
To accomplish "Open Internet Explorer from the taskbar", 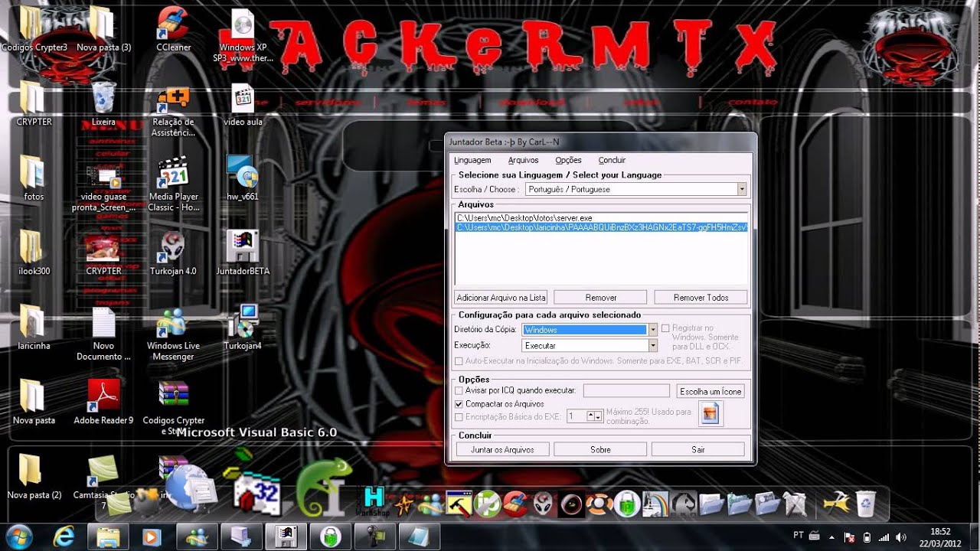I will coord(64,536).
